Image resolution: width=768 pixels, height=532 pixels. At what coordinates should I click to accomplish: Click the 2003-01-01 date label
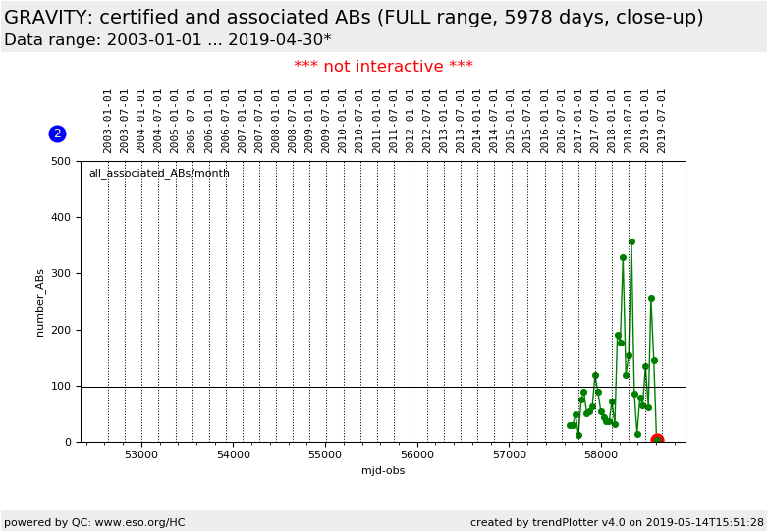point(108,120)
